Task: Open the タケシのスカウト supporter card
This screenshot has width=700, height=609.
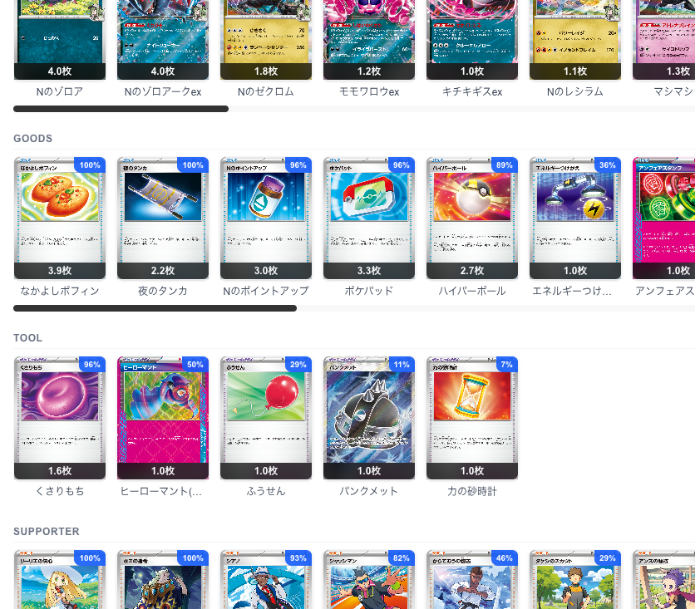Action: [575, 580]
